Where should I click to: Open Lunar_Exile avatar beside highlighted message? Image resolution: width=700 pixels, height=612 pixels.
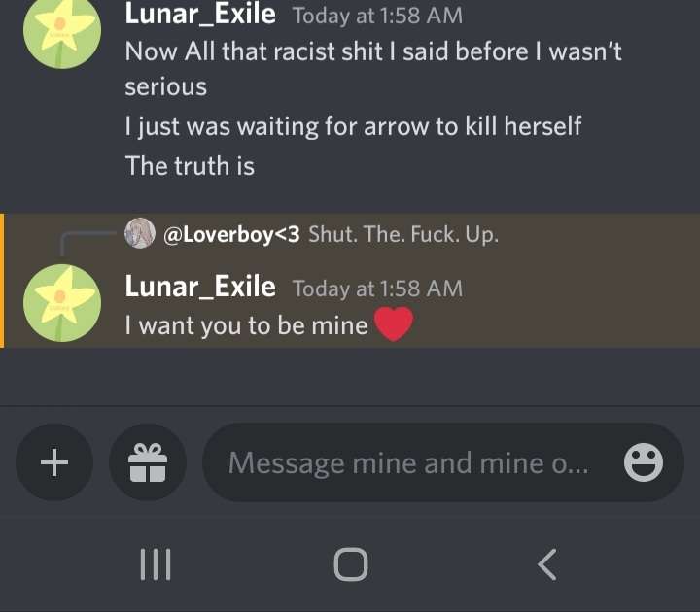pyautogui.click(x=62, y=303)
